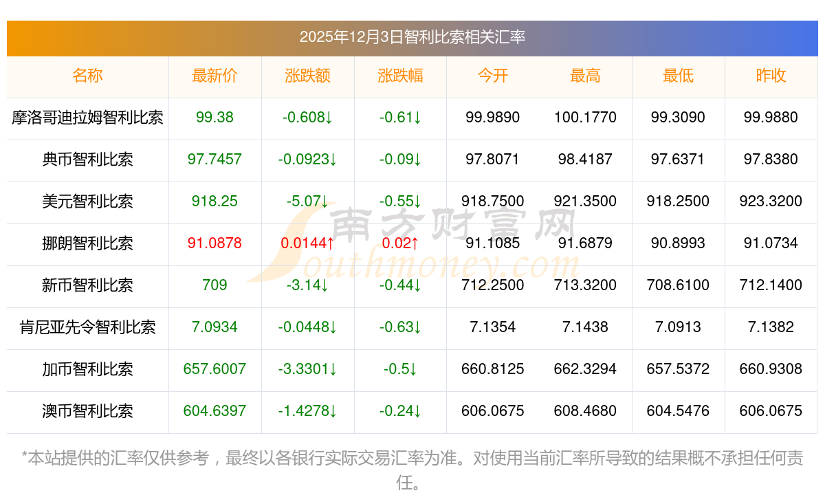825x504 pixels.
Task: Click the 最高 column header
Action: [585, 76]
